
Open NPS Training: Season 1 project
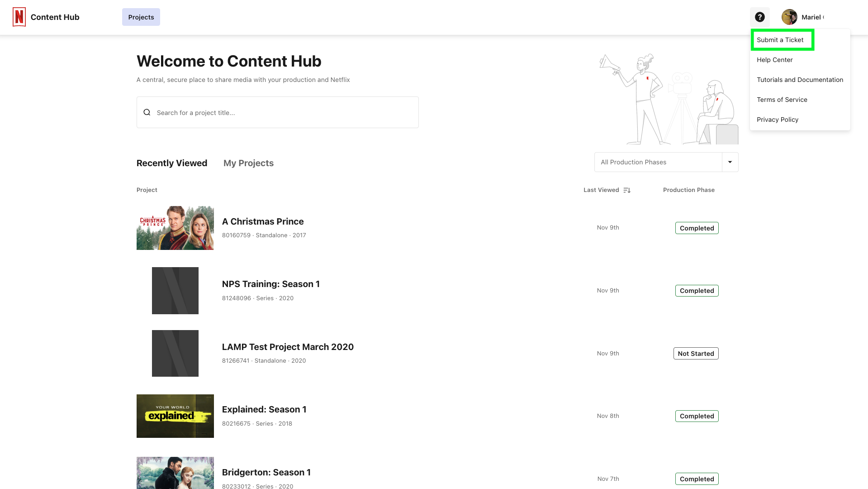[x=271, y=284]
